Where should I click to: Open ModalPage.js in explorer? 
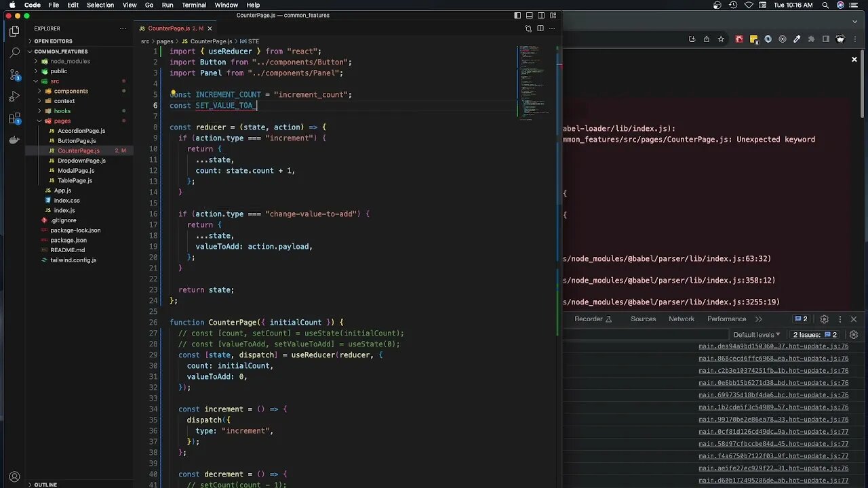[x=76, y=171]
